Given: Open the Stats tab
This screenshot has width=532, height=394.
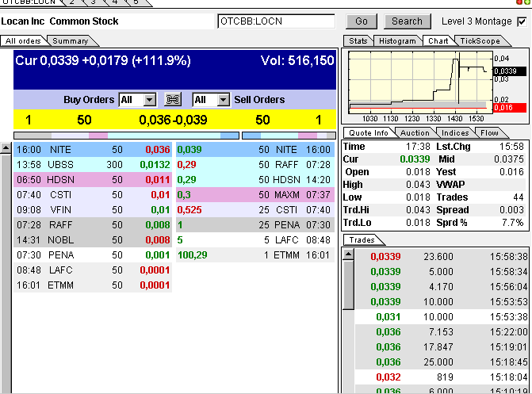Looking at the screenshot, I should (358, 40).
